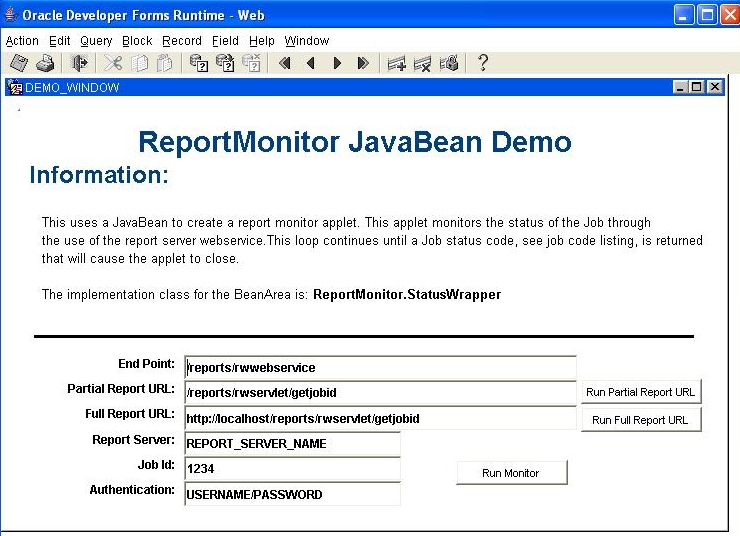Close the DEMO_WINDOW inner window
The width and height of the screenshot is (740, 536).
coord(715,87)
